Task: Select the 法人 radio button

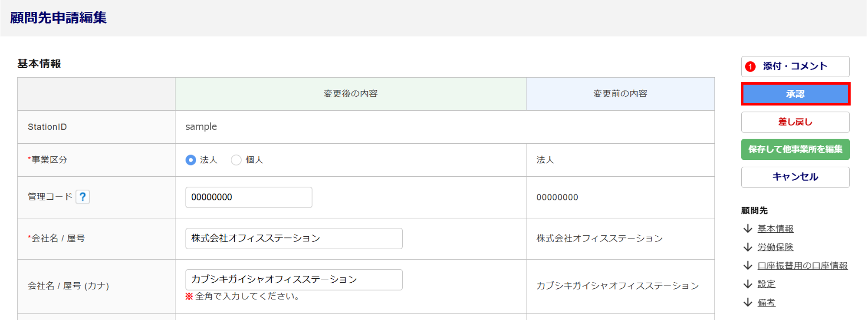Action: (x=191, y=160)
